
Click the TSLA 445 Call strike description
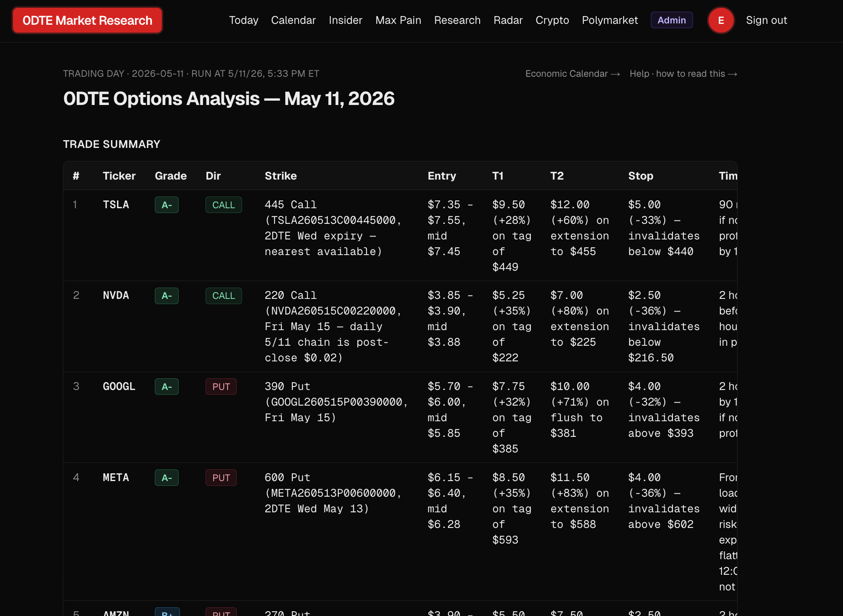333,228
